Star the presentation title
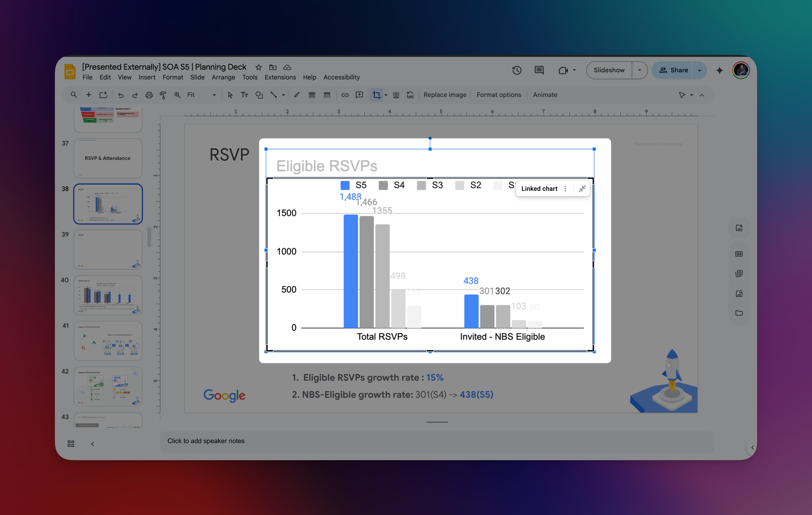This screenshot has height=515, width=812. [259, 67]
